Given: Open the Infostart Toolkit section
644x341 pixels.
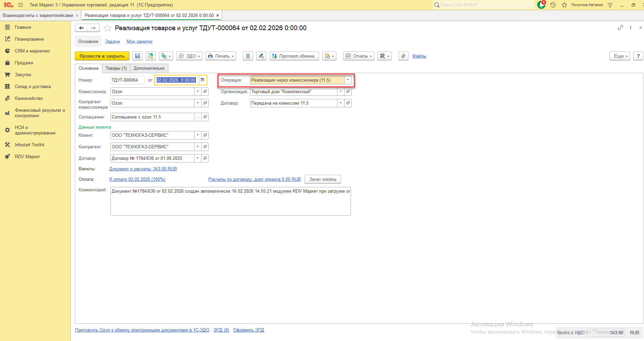Looking at the screenshot, I should 29,145.
